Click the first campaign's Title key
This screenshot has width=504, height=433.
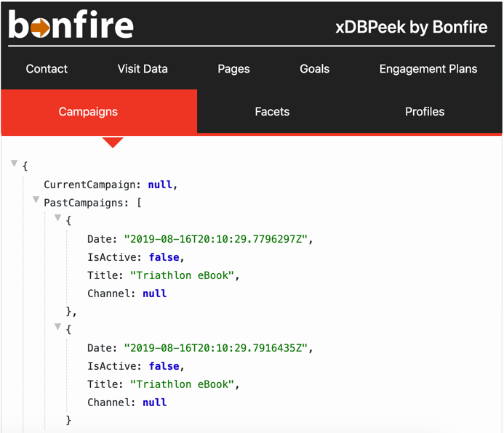[x=103, y=275]
